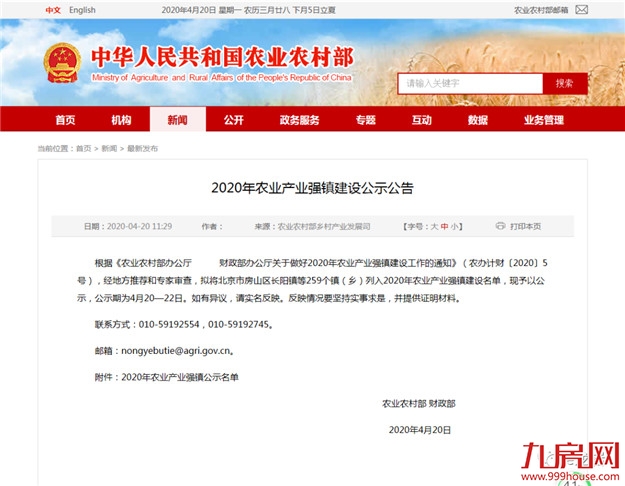
Task: Open 农业农村部邮箱 link
Action: (541, 10)
